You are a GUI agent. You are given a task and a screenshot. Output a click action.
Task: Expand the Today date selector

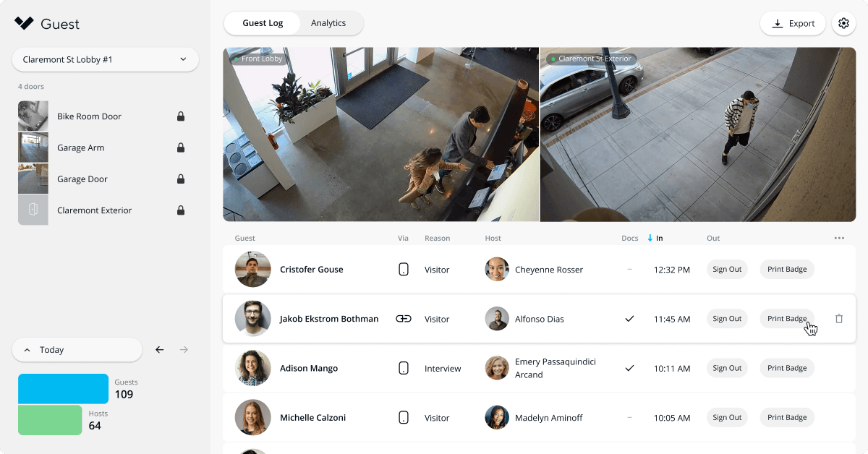(77, 350)
